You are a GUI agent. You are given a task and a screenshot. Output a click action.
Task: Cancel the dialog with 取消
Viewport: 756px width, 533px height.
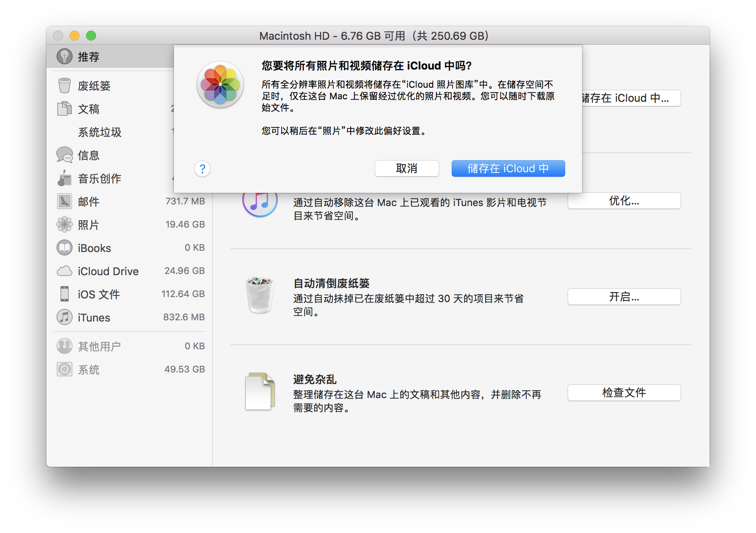(x=407, y=168)
